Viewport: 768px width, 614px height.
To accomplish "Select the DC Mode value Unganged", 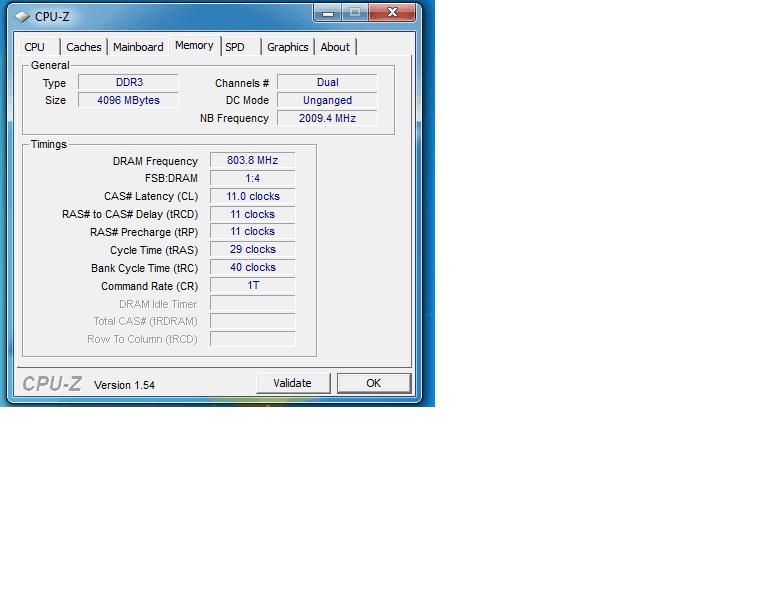I will 327,100.
